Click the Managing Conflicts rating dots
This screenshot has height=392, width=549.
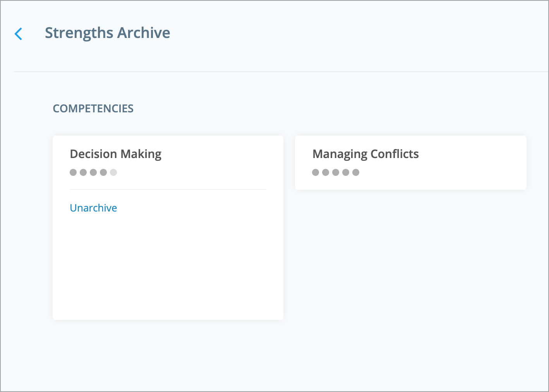[336, 172]
